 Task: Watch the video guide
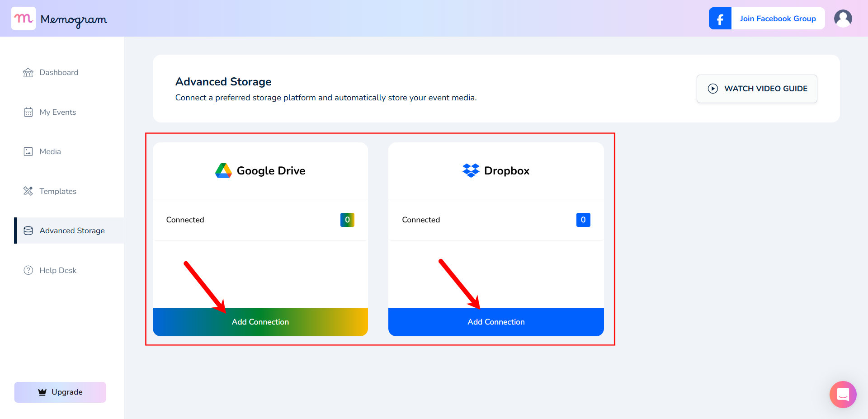pyautogui.click(x=757, y=89)
